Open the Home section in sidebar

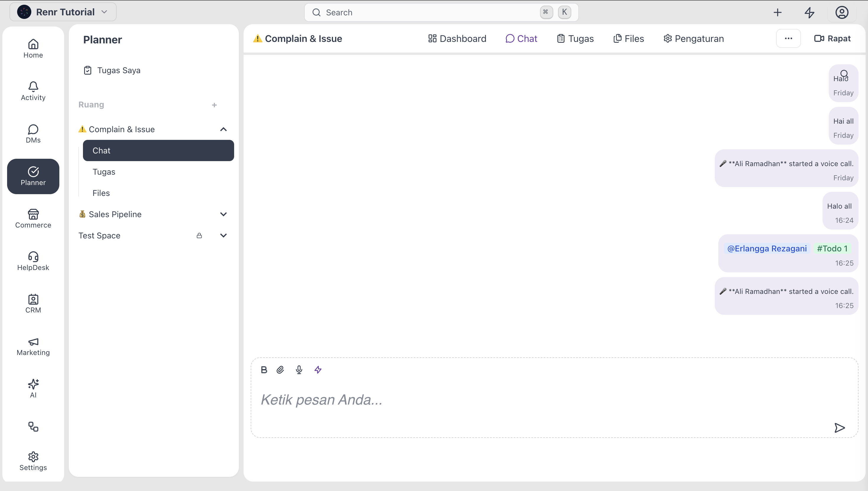(x=33, y=49)
